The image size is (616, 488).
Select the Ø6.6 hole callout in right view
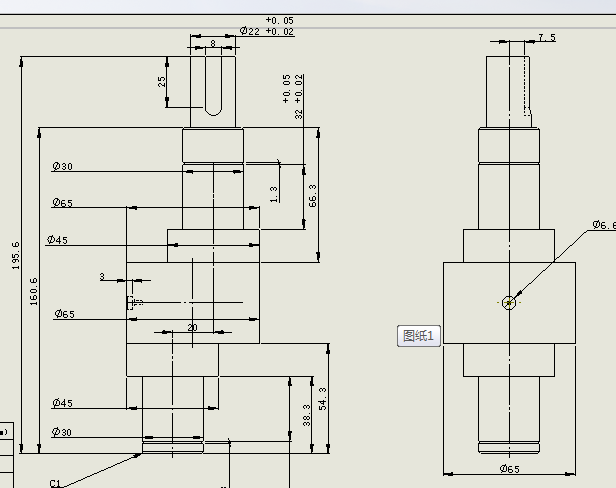[x=604, y=225]
